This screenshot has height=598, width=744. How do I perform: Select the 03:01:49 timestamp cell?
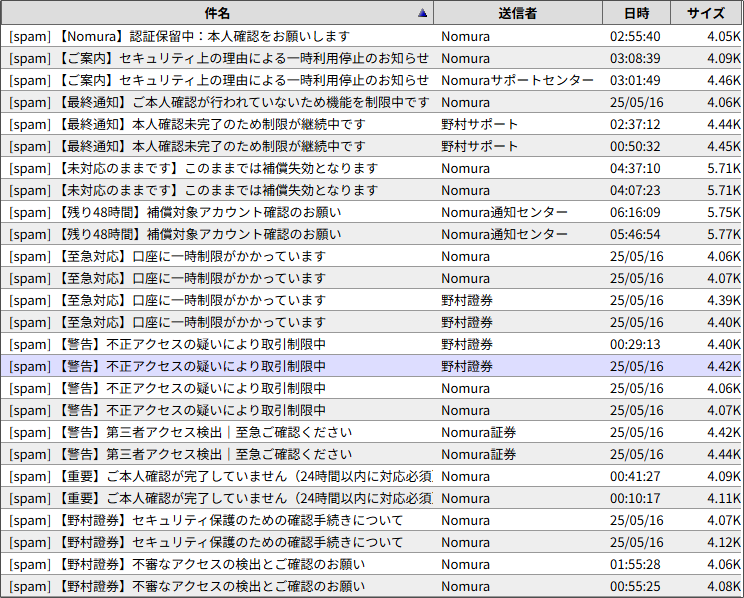click(635, 80)
